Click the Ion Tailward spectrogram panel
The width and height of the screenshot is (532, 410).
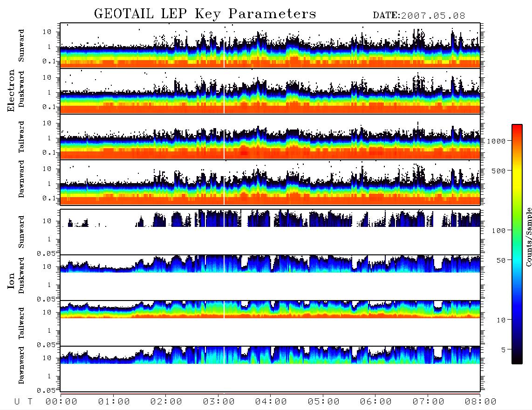(270, 323)
